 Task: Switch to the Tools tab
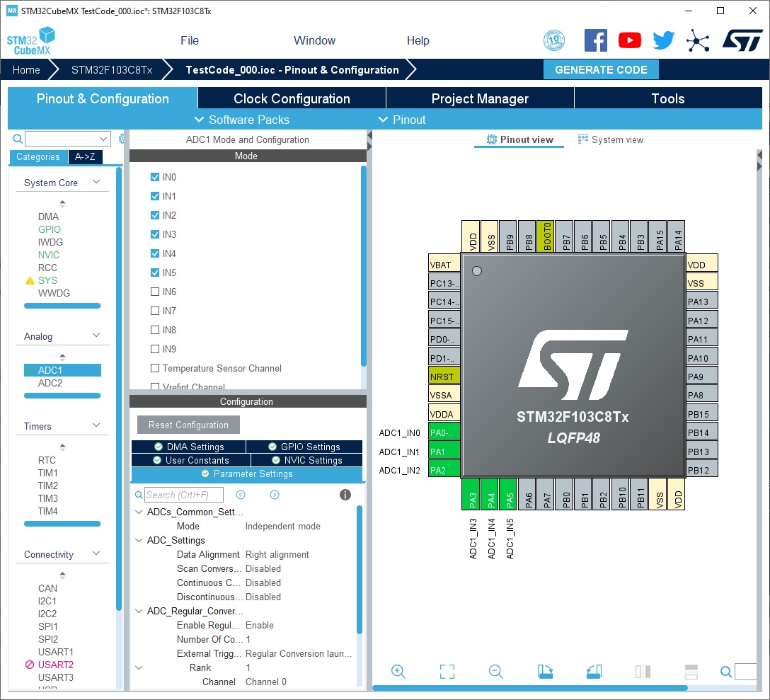pyautogui.click(x=668, y=98)
